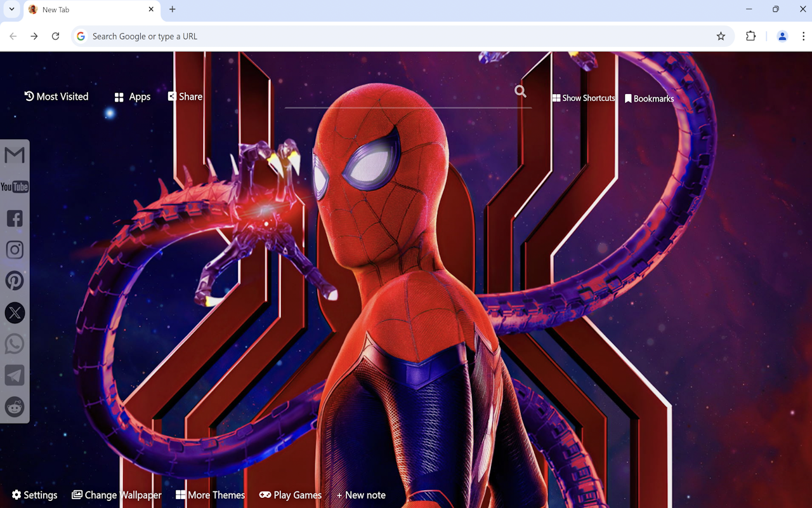Open X from the sidebar

[14, 312]
